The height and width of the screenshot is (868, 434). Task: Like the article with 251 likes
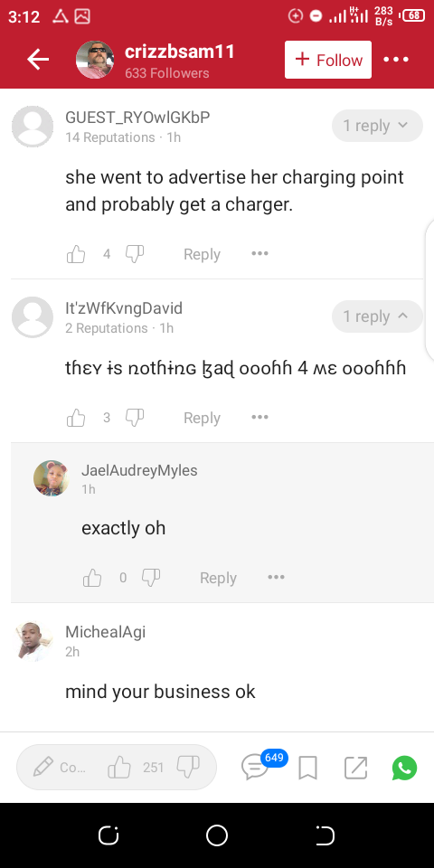(x=119, y=768)
